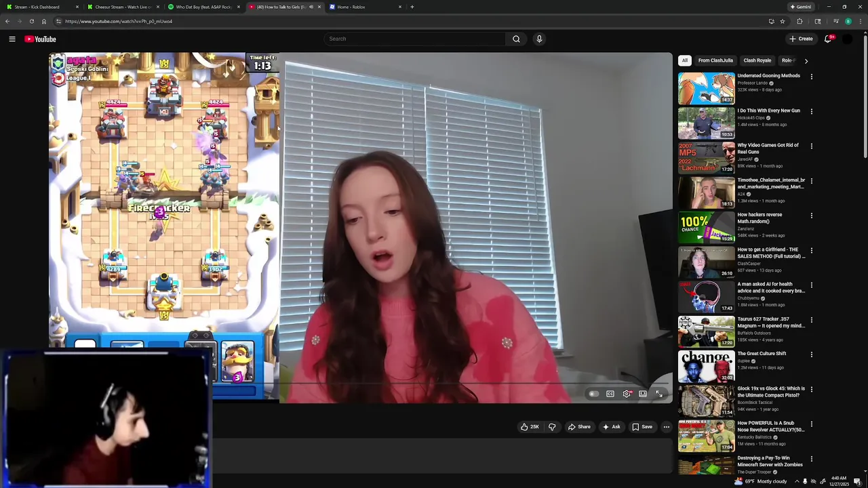Open browser extensions puzzle icon
Image resolution: width=868 pixels, height=488 pixels.
[x=800, y=21]
